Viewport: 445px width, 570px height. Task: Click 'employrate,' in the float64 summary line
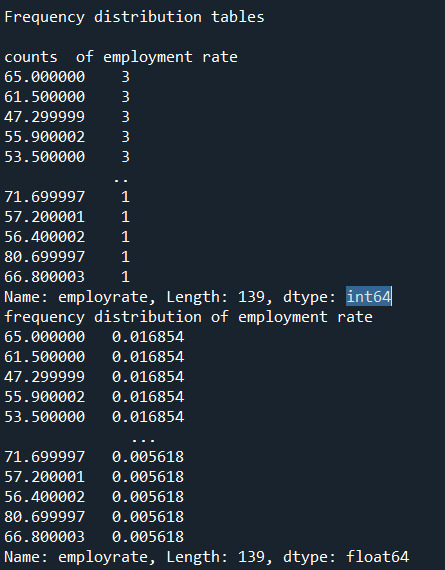(107, 557)
